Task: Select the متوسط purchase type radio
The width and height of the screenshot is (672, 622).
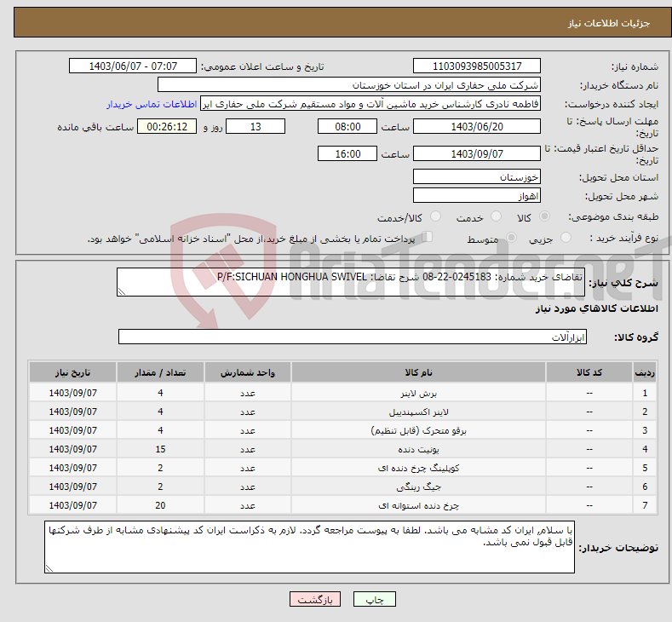Action: point(511,238)
